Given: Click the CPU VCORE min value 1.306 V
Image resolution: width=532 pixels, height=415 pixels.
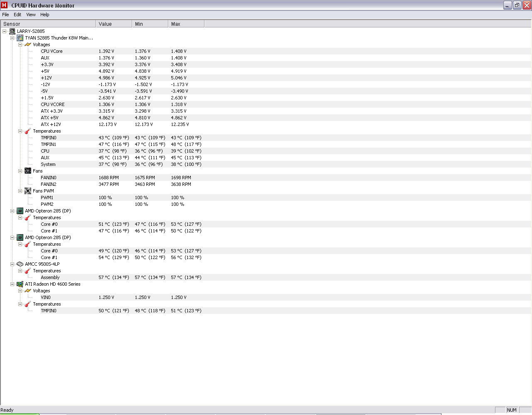Looking at the screenshot, I should pyautogui.click(x=143, y=104).
